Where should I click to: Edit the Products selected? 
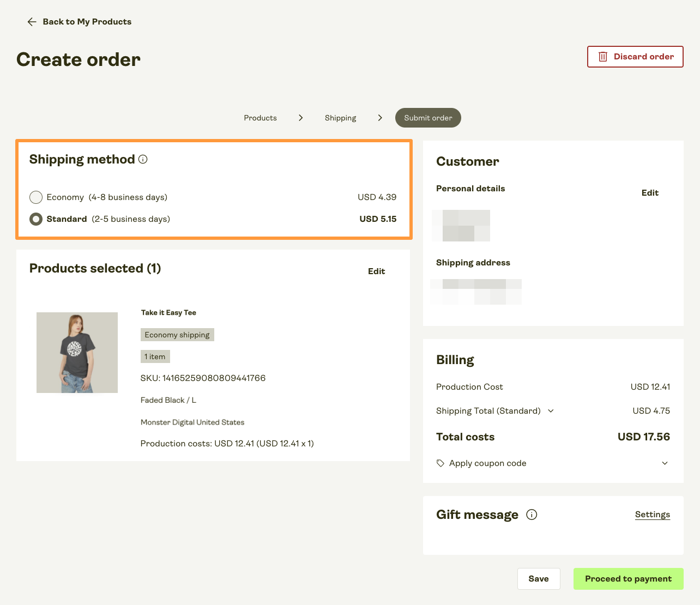pos(376,271)
